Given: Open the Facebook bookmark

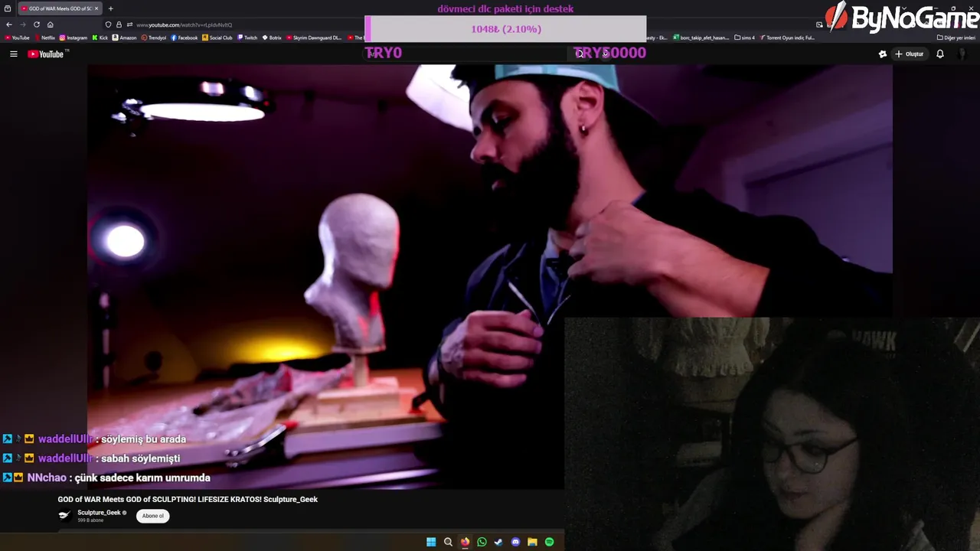Looking at the screenshot, I should [x=185, y=37].
